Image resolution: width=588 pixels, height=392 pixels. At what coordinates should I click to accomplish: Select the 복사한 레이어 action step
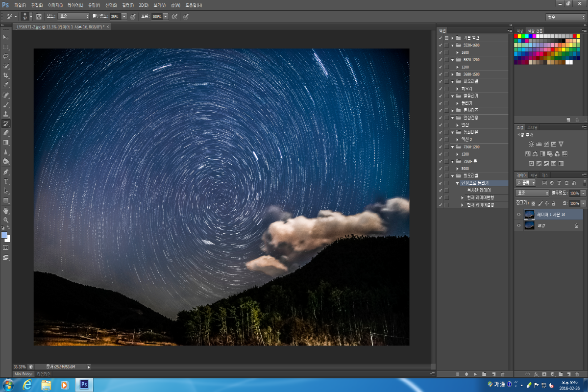point(479,190)
